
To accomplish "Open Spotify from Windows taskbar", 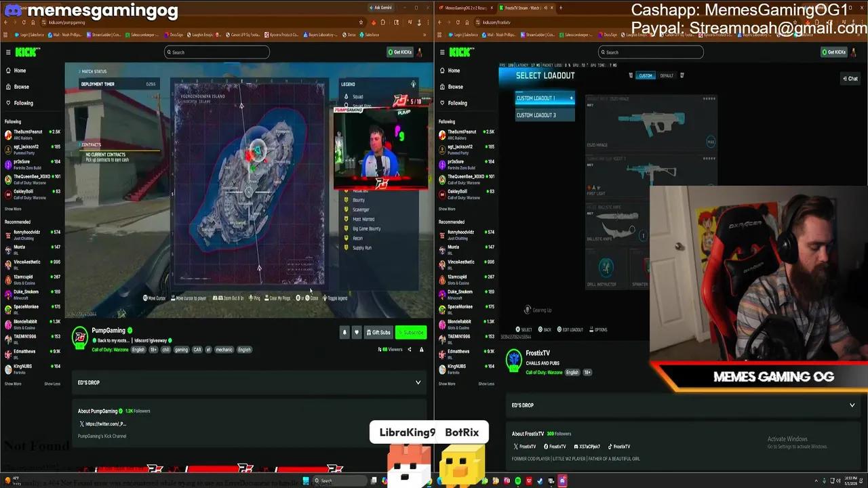I will pos(518,481).
